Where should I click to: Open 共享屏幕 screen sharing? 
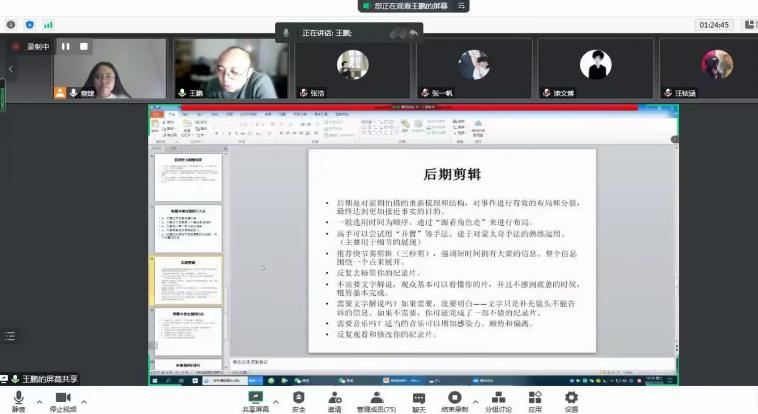pyautogui.click(x=255, y=399)
